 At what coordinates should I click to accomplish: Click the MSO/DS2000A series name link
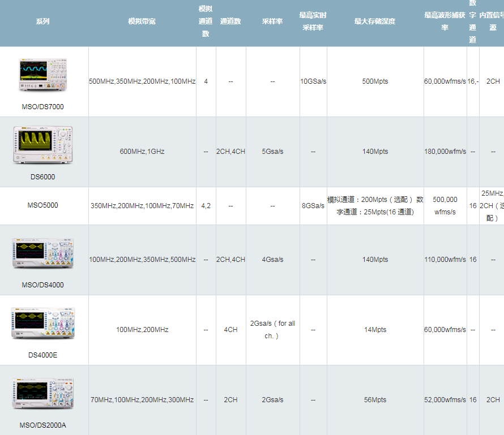(42, 425)
